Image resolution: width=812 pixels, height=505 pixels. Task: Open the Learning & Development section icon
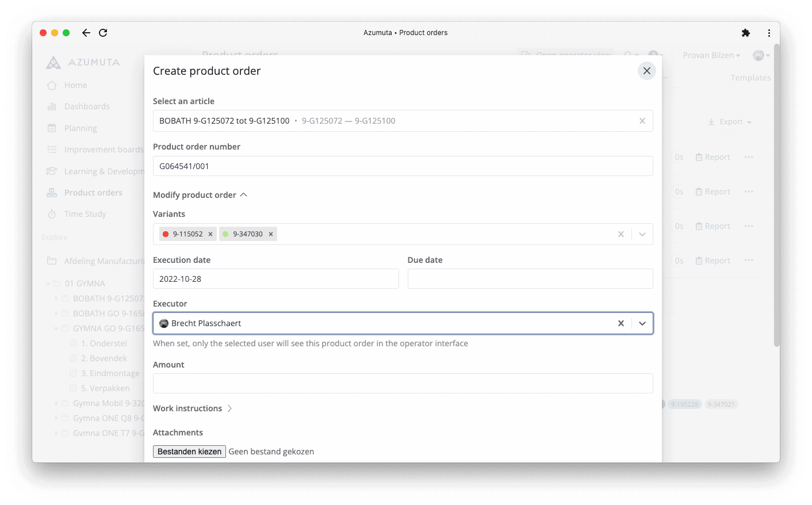[51, 171]
